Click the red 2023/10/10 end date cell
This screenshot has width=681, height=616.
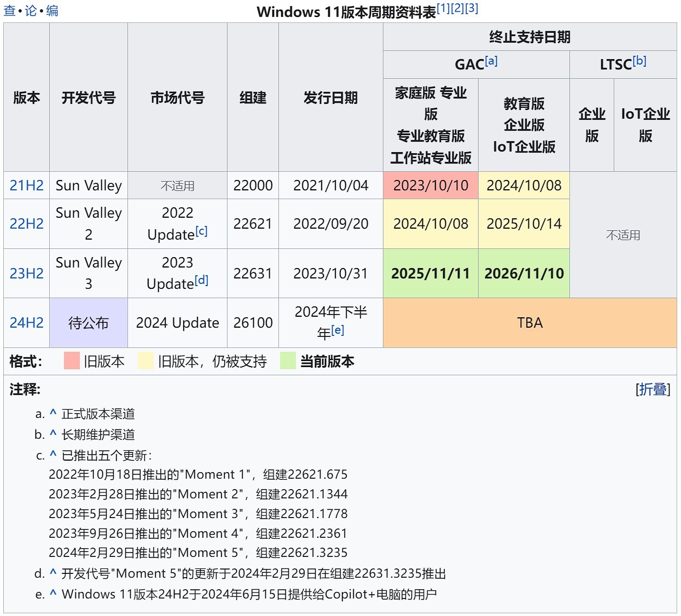430,185
